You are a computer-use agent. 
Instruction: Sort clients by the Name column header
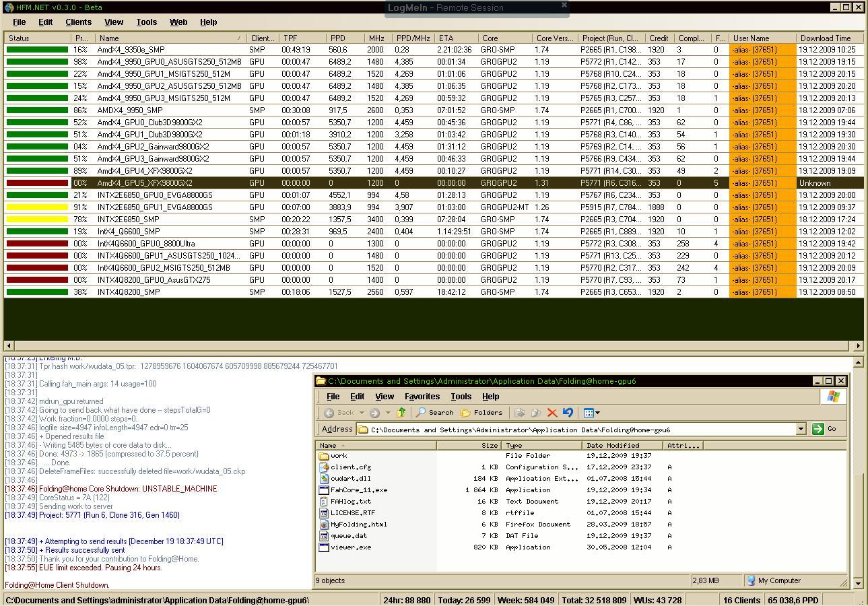(170, 38)
